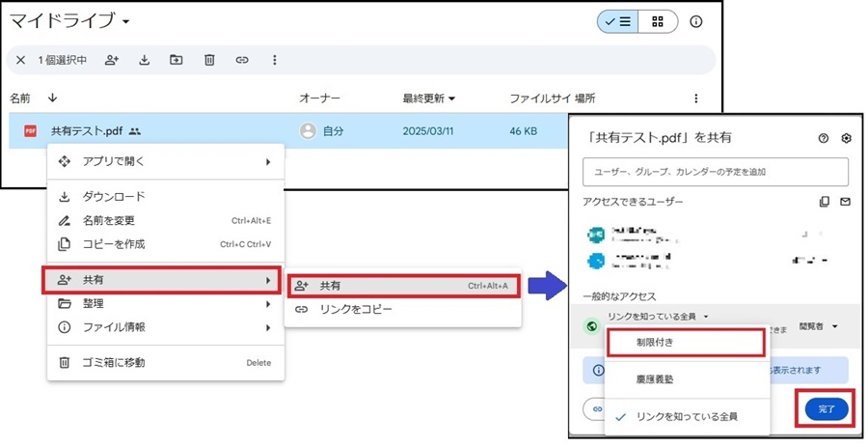The image size is (868, 447).
Task: Open share dialog settings gear icon
Action: [846, 138]
